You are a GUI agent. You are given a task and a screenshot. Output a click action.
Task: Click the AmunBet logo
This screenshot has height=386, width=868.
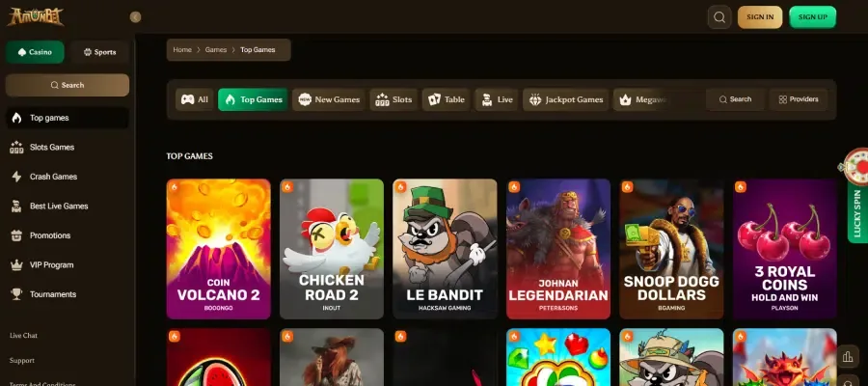coord(36,16)
